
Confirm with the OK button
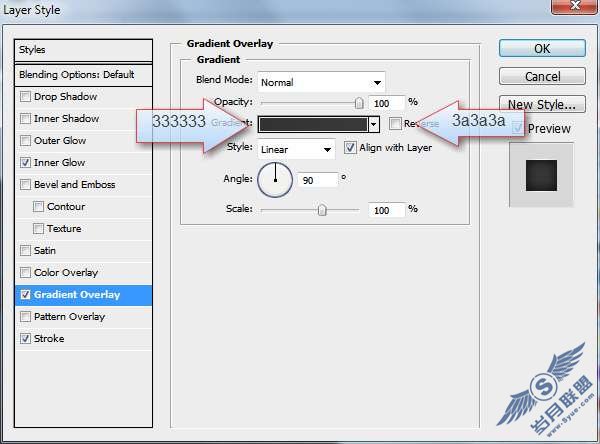pos(542,49)
